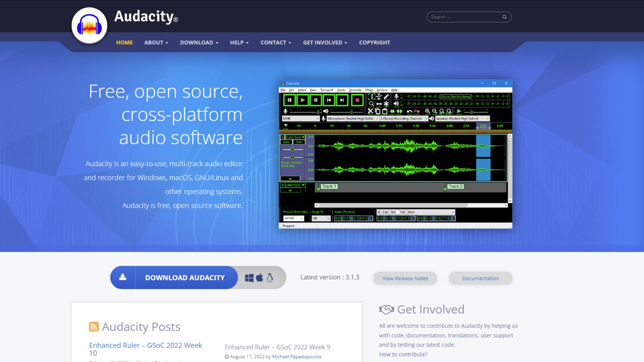
Task: Click the Apple logo icon
Action: tap(260, 278)
